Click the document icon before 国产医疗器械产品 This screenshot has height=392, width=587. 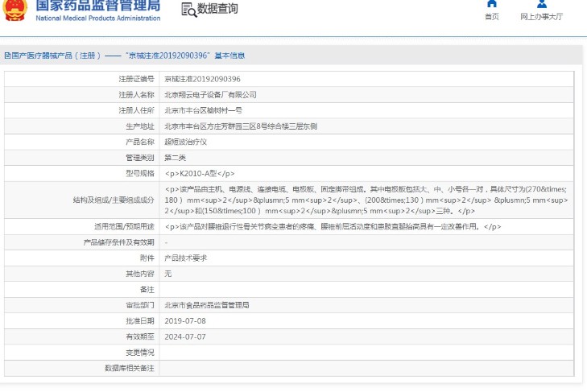pos(7,56)
